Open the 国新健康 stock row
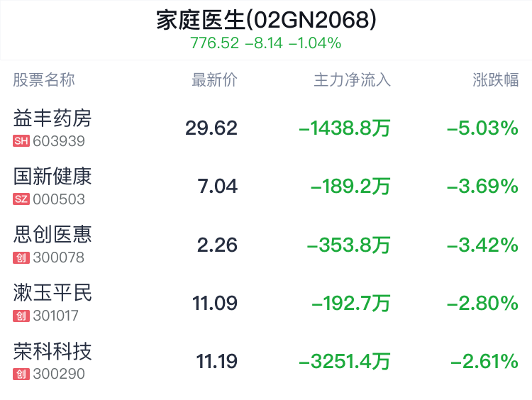This screenshot has height=400, width=532. pos(266,186)
